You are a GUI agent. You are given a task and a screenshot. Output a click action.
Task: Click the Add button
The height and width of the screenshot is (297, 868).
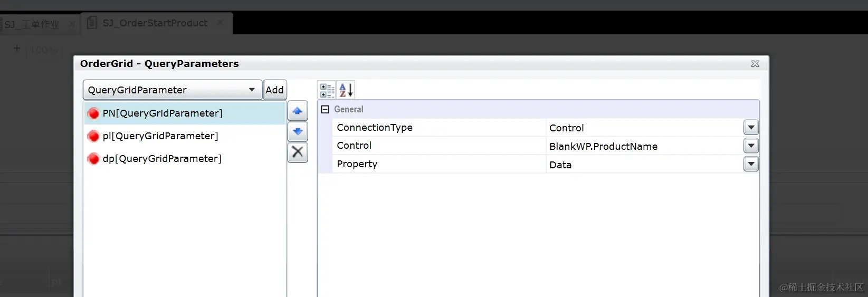[x=274, y=90]
